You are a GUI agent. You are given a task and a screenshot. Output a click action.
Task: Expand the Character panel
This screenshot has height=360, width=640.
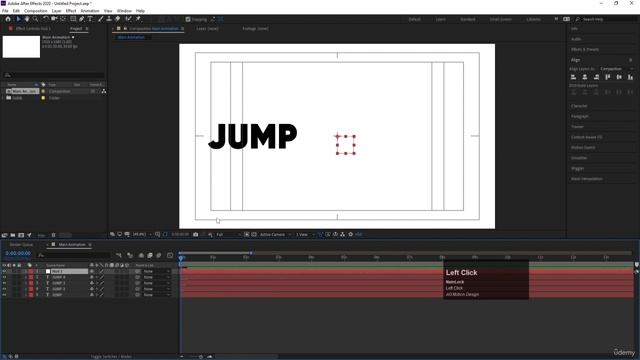pyautogui.click(x=579, y=106)
